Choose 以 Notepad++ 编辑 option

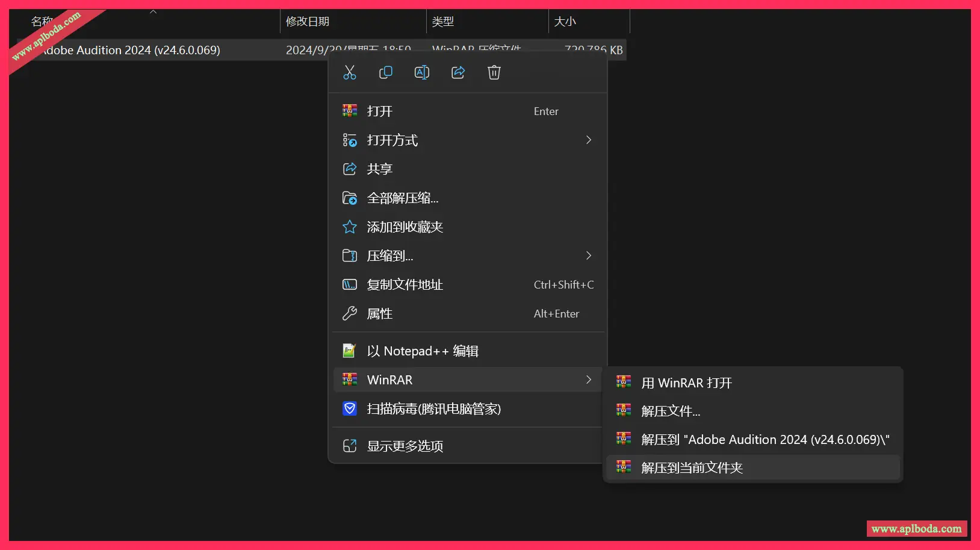pos(422,351)
